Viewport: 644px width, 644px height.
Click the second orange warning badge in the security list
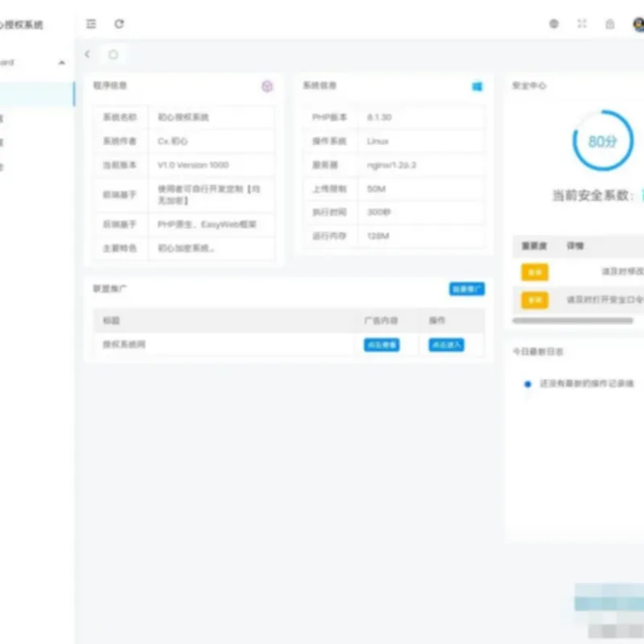(x=535, y=300)
